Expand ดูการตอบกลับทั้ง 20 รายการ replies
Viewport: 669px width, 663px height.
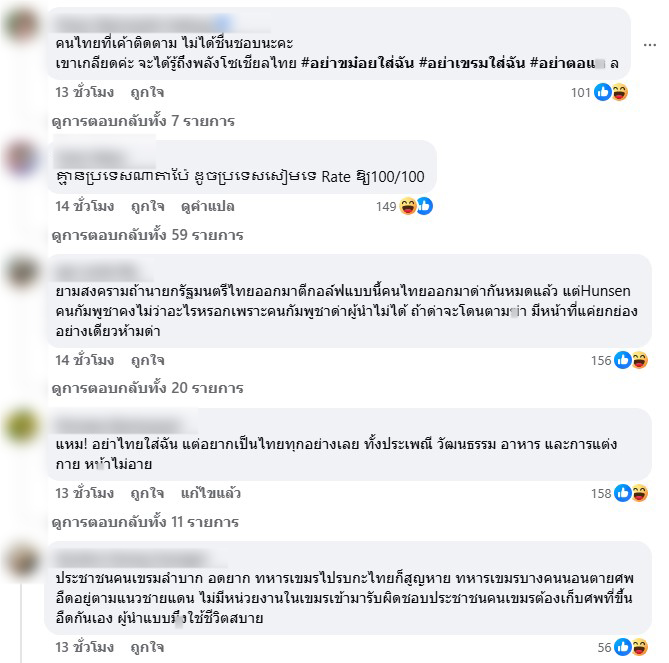147,388
